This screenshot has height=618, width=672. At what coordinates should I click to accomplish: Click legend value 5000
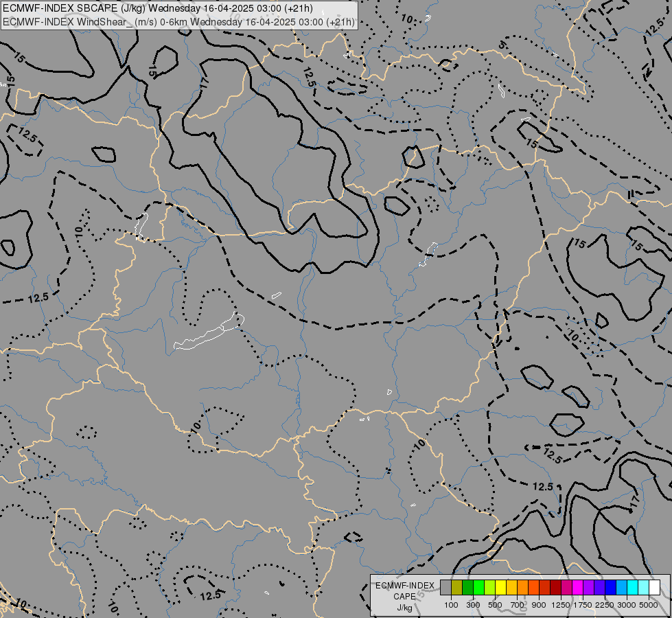(x=649, y=605)
